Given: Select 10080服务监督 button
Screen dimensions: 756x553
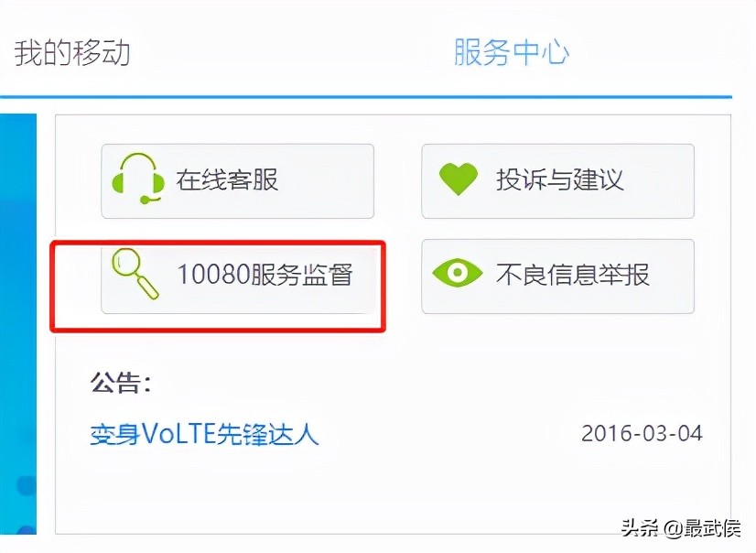Looking at the screenshot, I should [238, 276].
